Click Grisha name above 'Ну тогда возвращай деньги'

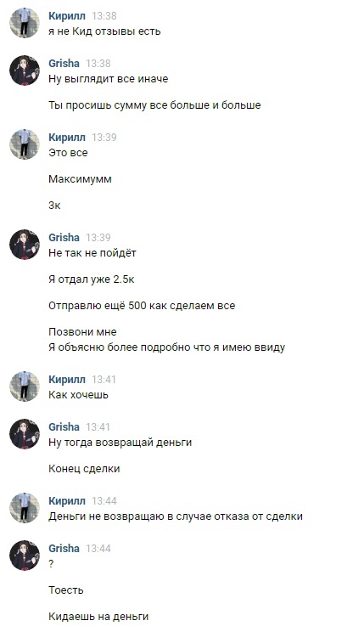(64, 427)
